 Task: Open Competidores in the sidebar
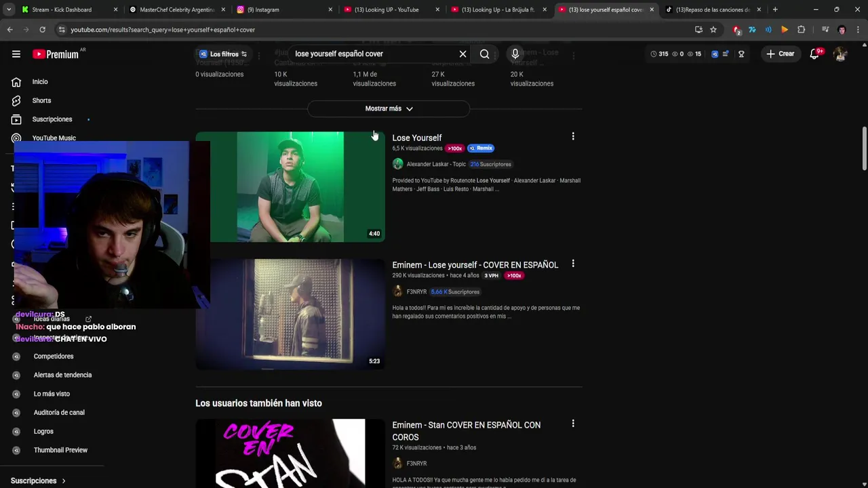click(53, 356)
